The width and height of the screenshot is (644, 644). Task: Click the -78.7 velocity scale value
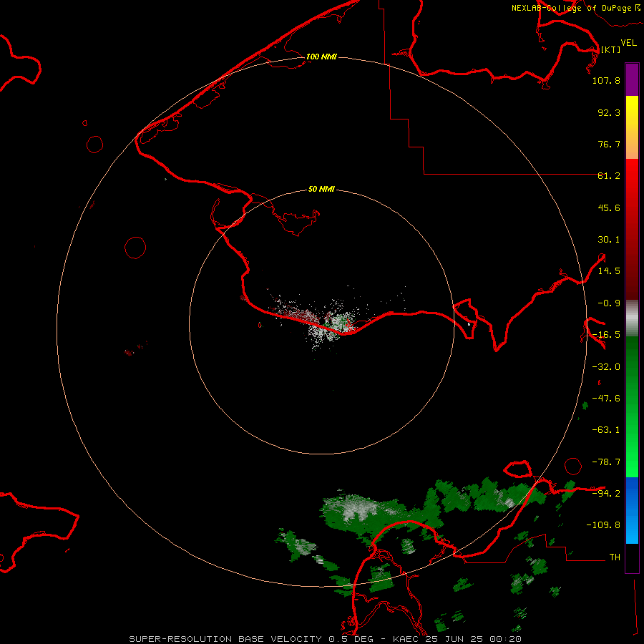(606, 462)
